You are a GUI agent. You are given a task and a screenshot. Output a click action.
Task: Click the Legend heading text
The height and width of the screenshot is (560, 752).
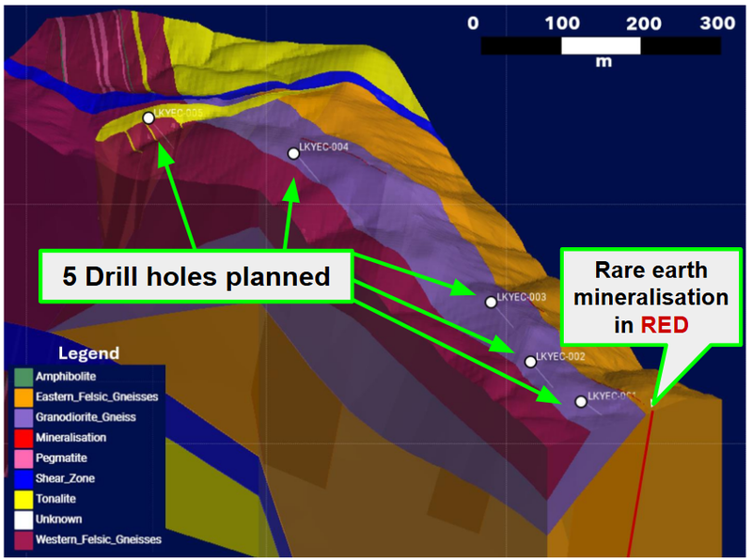click(x=88, y=353)
